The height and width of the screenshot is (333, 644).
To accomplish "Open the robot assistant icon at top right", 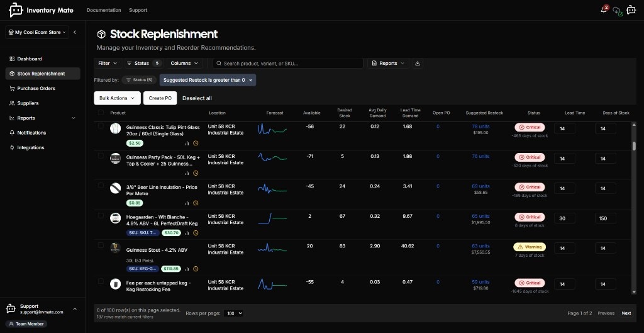I will click(631, 10).
